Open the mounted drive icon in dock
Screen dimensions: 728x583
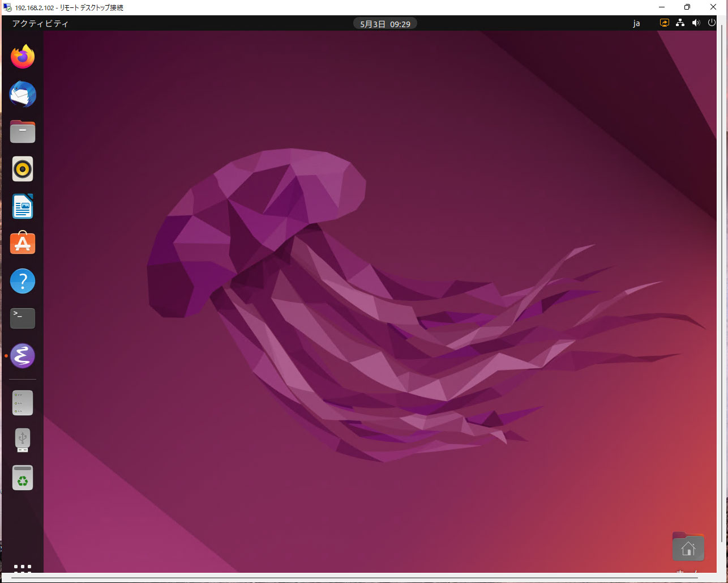tap(23, 403)
